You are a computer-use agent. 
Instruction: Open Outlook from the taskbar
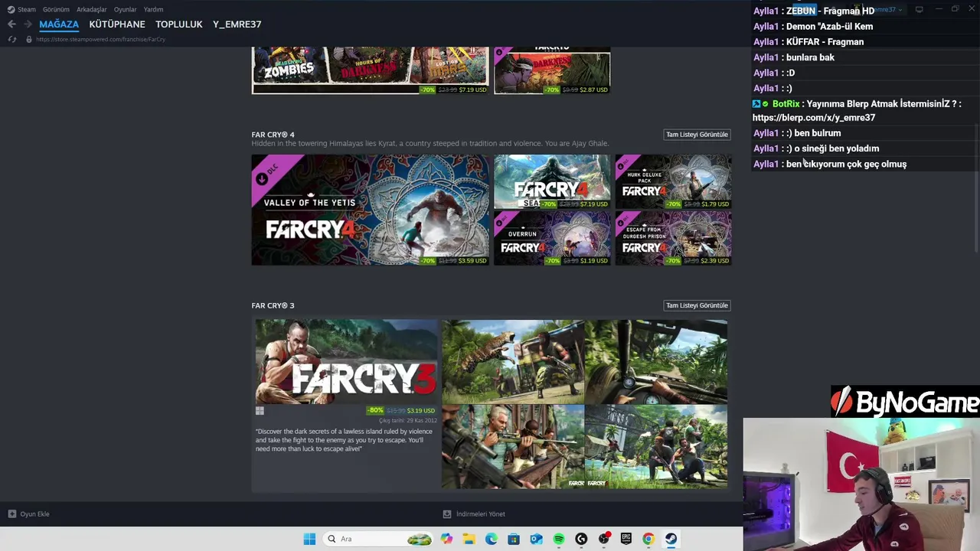point(536,539)
